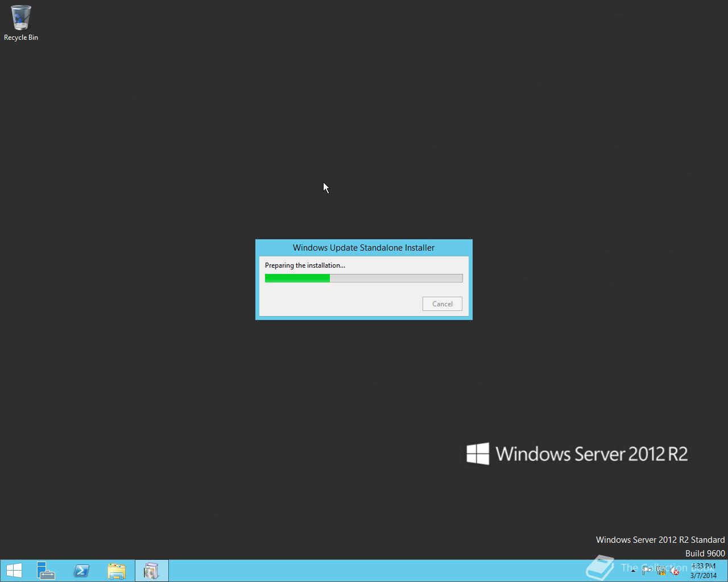Cancel the Windows Update installation

pos(442,304)
